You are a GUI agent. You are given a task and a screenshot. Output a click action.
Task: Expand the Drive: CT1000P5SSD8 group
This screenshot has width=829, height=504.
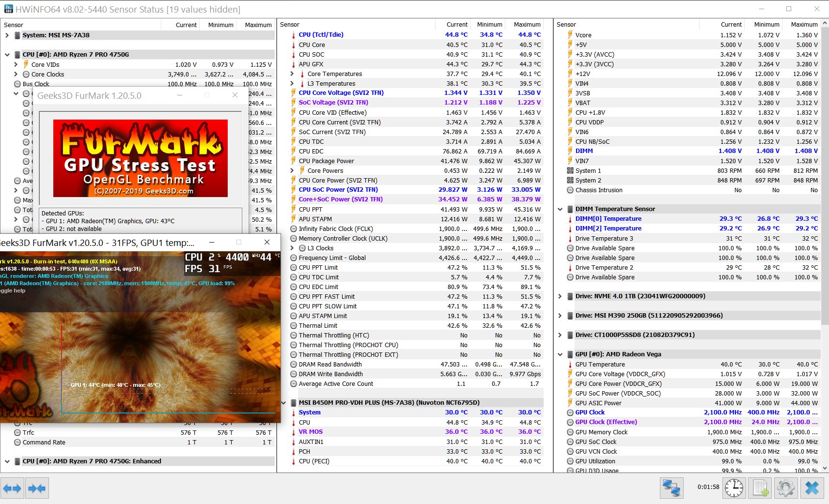coord(560,335)
